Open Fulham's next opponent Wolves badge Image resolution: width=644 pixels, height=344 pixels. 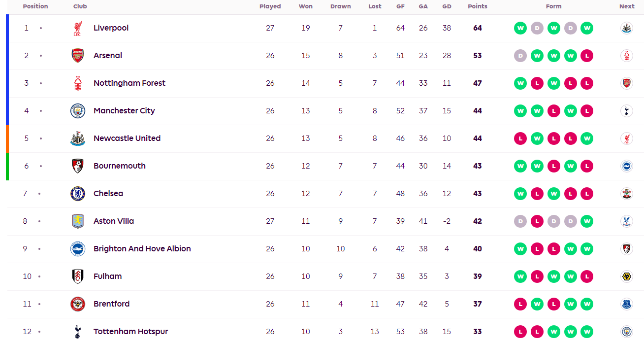pos(626,276)
